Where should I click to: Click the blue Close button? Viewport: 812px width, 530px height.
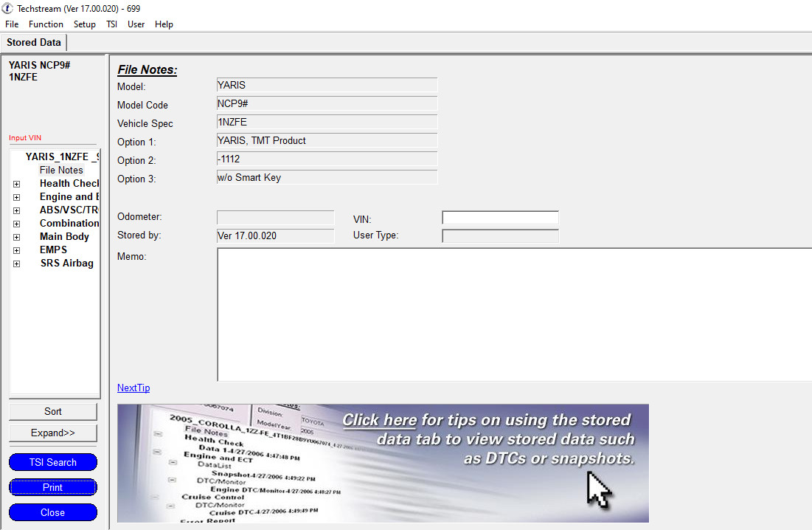click(x=53, y=512)
